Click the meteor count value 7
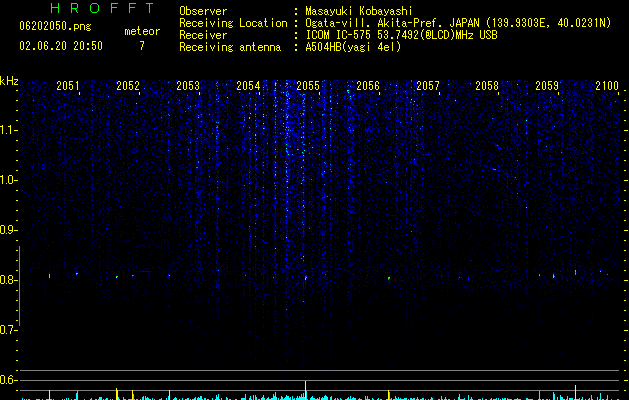629x400 pixels. coord(142,46)
